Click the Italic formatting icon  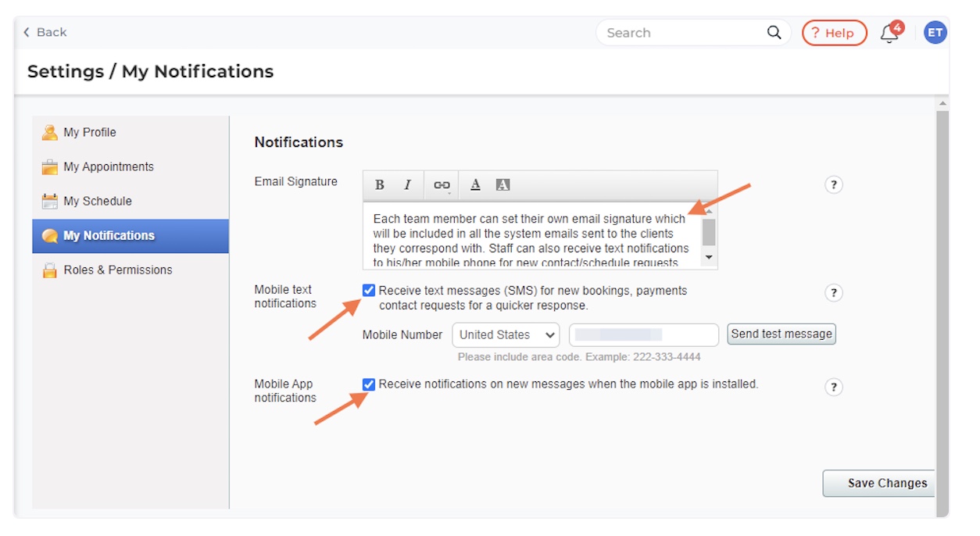(407, 185)
